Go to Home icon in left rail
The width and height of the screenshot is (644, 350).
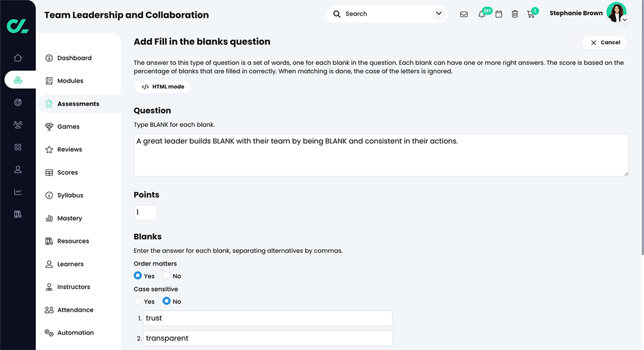[18, 58]
